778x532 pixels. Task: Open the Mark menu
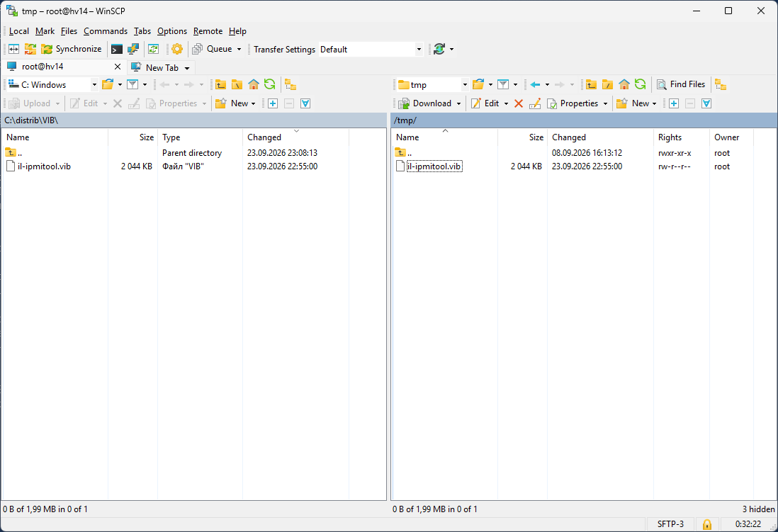[45, 30]
